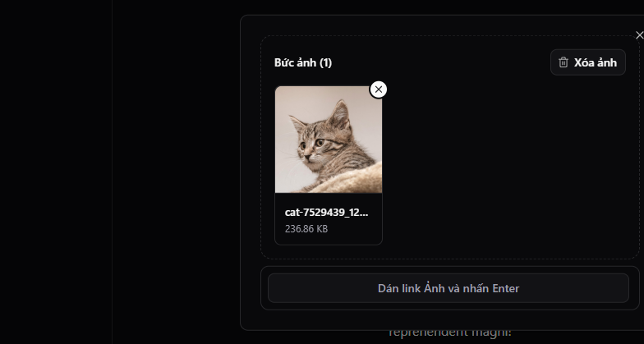Focus the Dán link Ảnh input field
The width and height of the screenshot is (644, 344).
coord(448,288)
